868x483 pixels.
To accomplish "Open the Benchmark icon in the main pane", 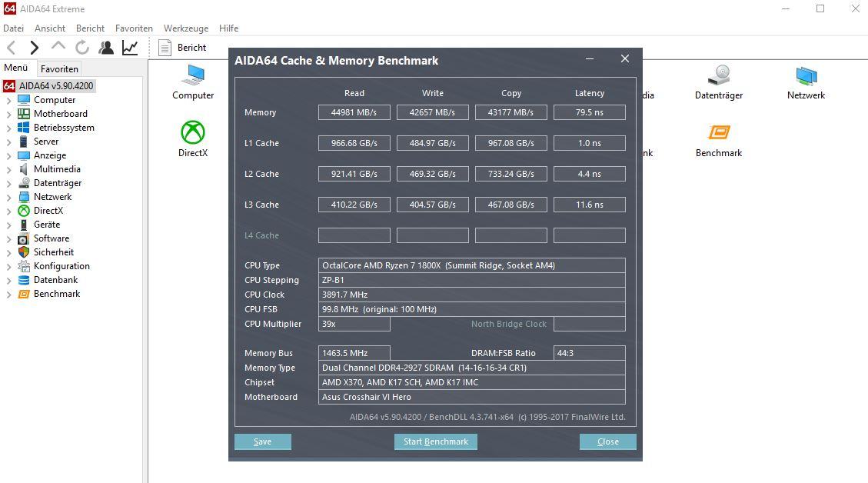I will point(719,132).
